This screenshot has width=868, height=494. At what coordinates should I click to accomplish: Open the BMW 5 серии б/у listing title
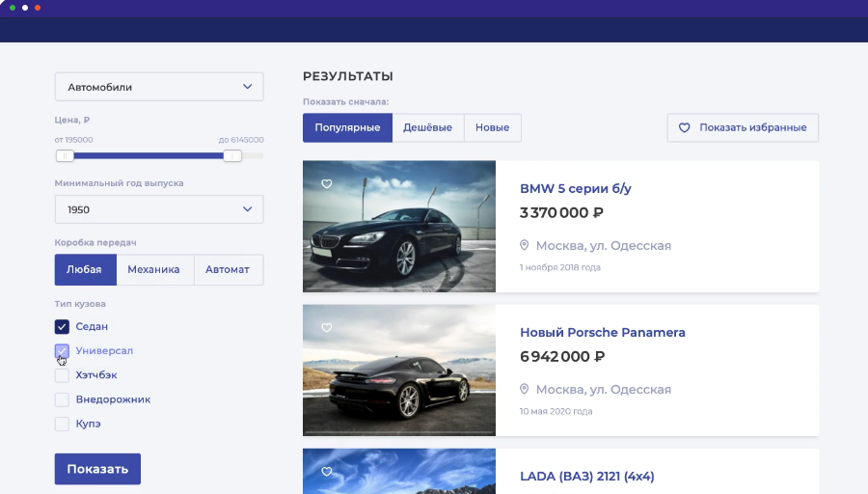575,188
